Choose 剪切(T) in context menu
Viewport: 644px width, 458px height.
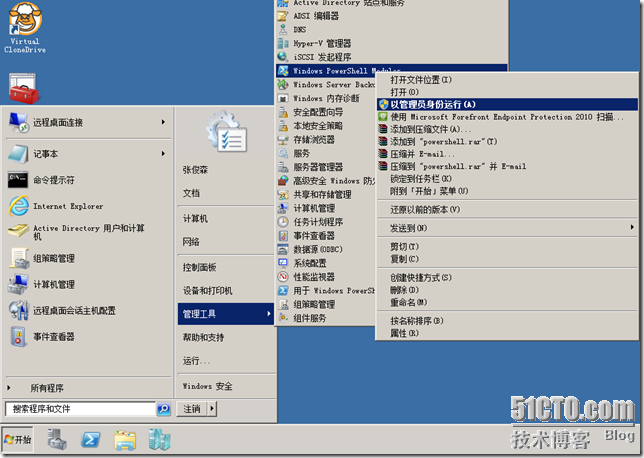405,246
